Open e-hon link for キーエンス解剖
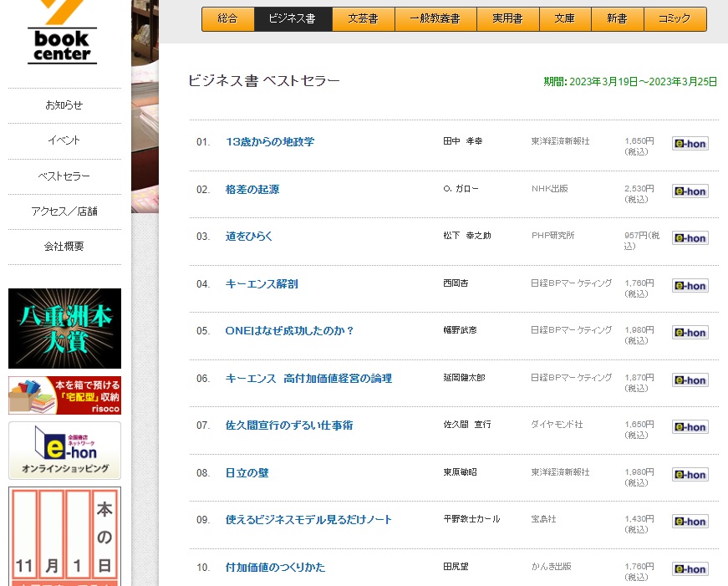The image size is (728, 586). pos(690,286)
